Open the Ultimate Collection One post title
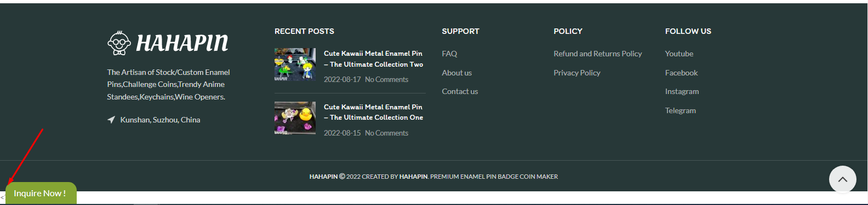Viewport: 868px width, 205px height. (373, 112)
